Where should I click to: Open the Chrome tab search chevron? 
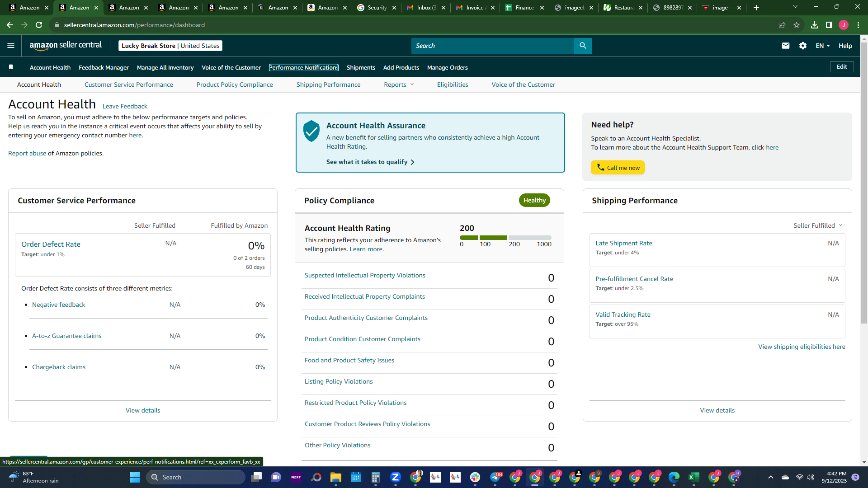(795, 7)
